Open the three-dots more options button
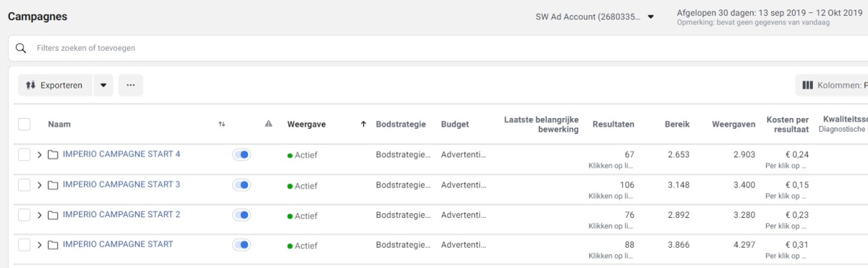 [131, 85]
